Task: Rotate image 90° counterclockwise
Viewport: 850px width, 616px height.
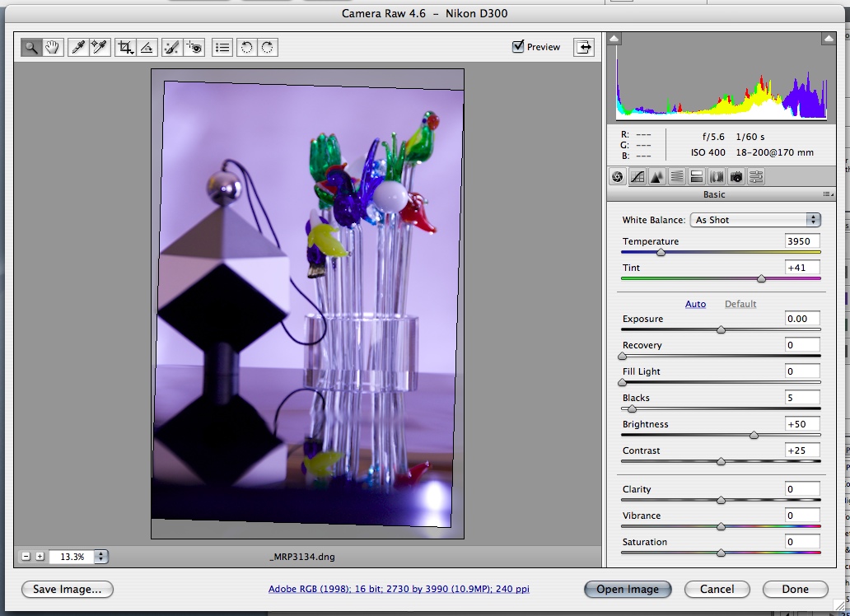Action: 245,48
